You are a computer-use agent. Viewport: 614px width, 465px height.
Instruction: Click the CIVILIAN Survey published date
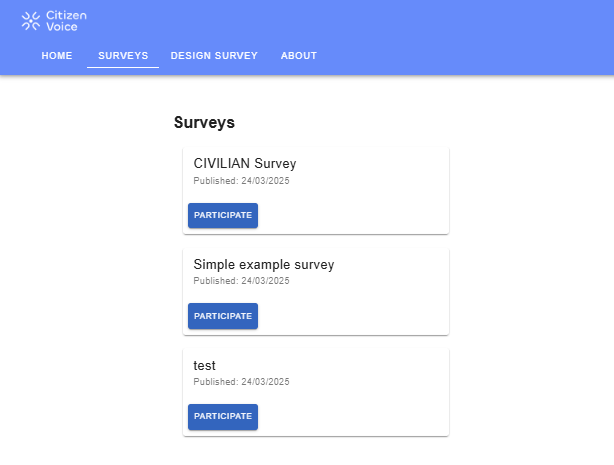pos(241,181)
